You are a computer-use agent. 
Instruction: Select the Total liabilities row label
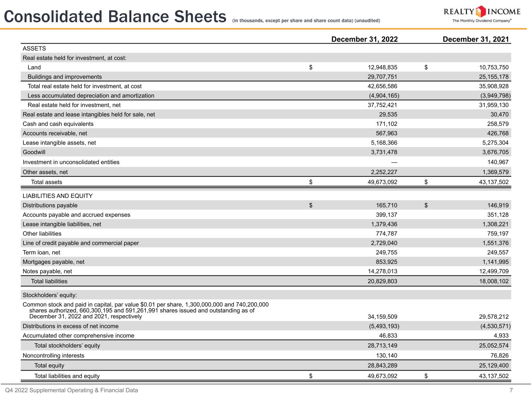click(49, 281)
